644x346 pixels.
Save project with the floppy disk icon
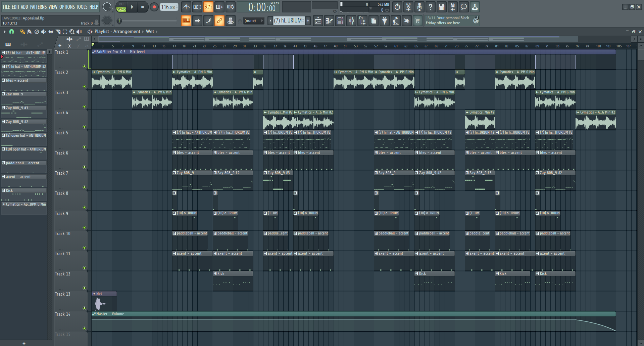click(x=442, y=7)
